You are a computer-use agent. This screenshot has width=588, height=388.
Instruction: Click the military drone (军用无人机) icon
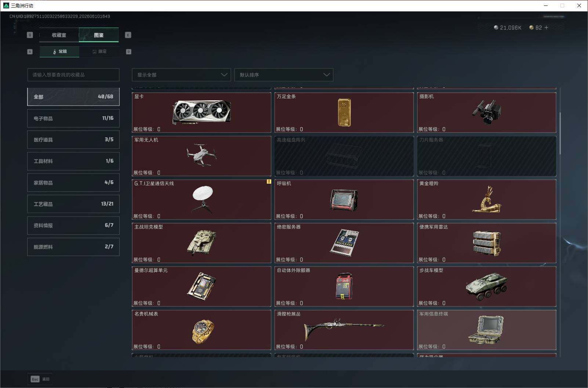(x=202, y=155)
